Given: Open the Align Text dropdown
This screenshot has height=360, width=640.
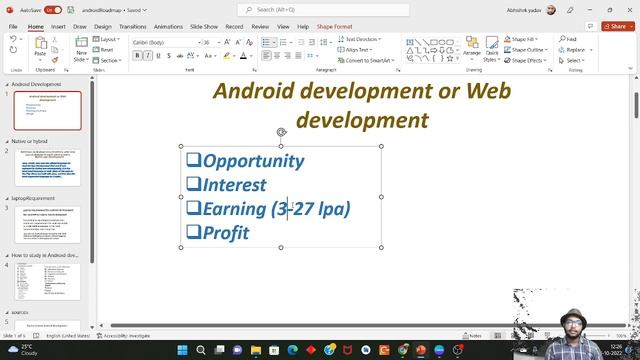Looking at the screenshot, I should coord(355,50).
